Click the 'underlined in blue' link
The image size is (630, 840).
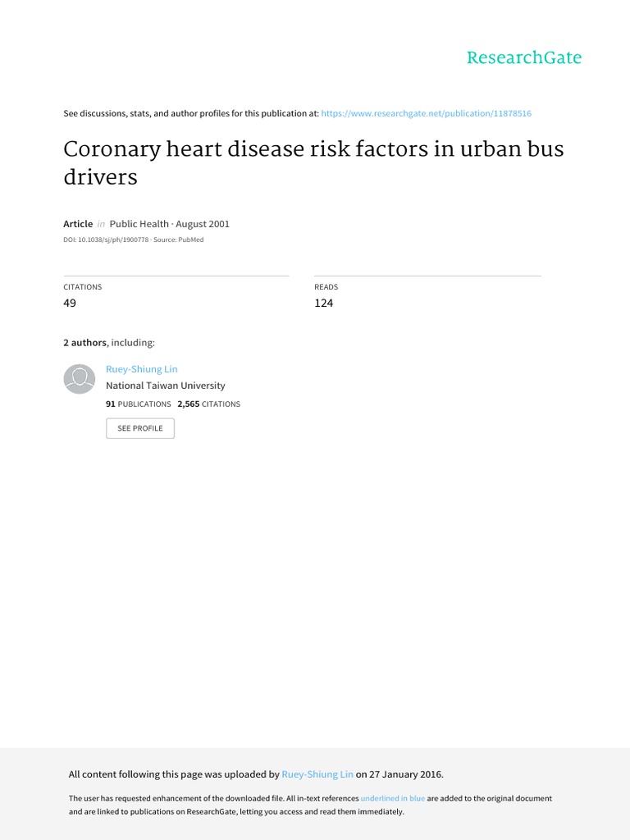tap(393, 798)
